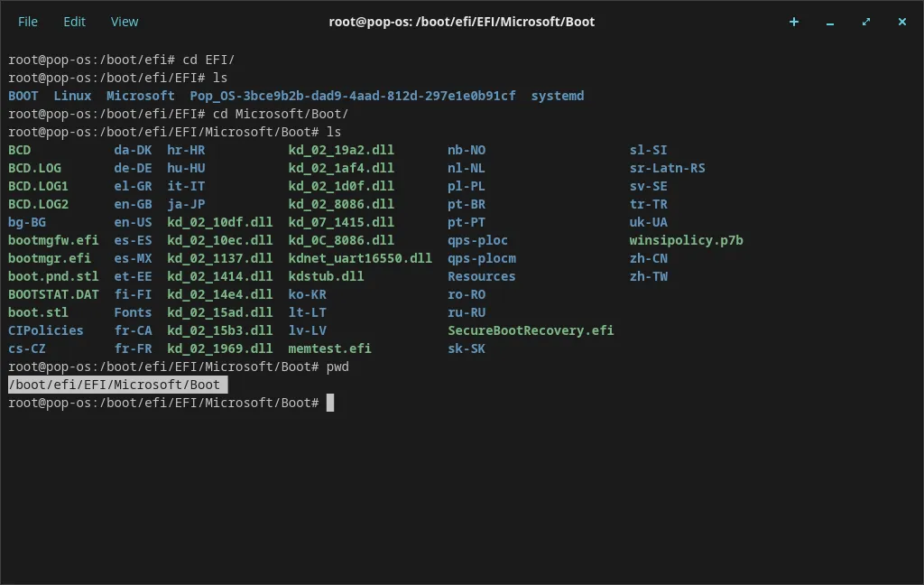This screenshot has height=585, width=924.
Task: Open a new tab with plus icon
Action: [x=794, y=22]
